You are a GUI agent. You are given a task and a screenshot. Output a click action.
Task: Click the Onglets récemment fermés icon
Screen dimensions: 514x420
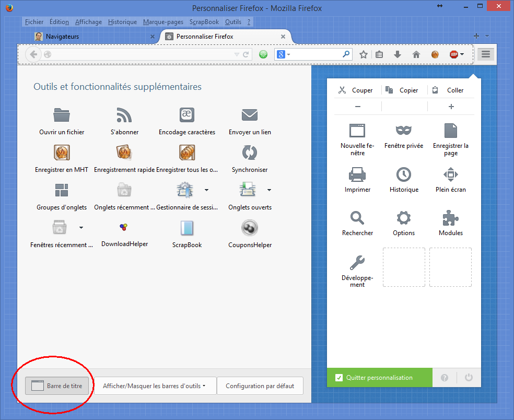124,190
